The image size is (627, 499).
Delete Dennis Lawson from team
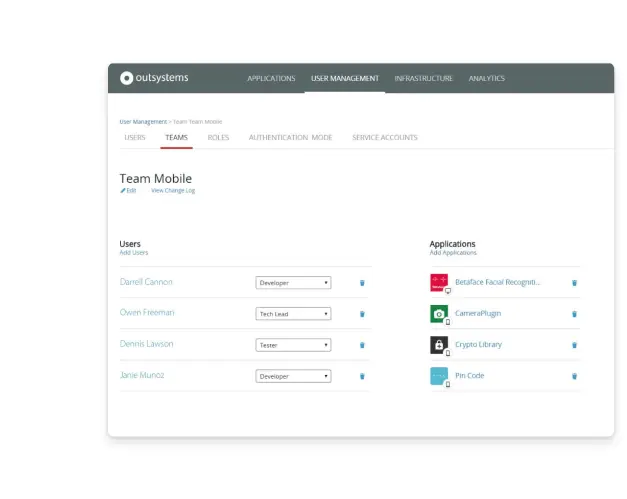pyautogui.click(x=362, y=345)
